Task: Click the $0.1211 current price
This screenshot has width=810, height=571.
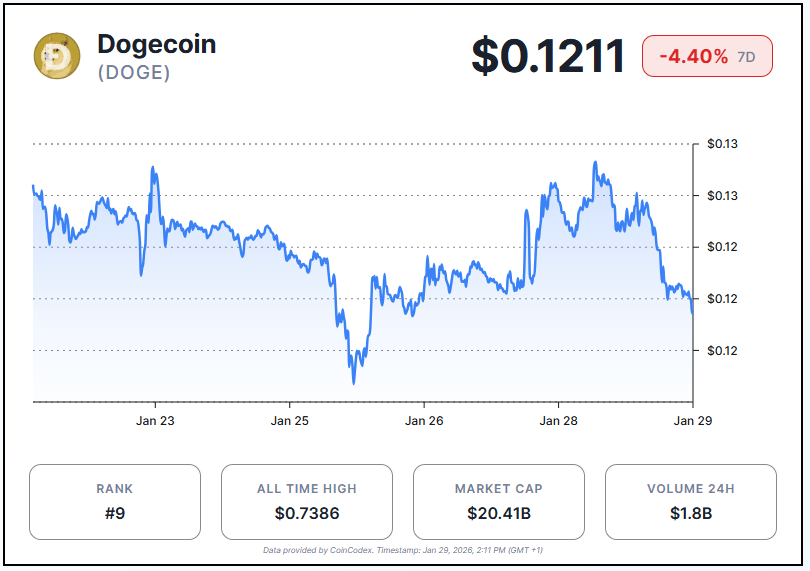Action: pyautogui.click(x=548, y=57)
